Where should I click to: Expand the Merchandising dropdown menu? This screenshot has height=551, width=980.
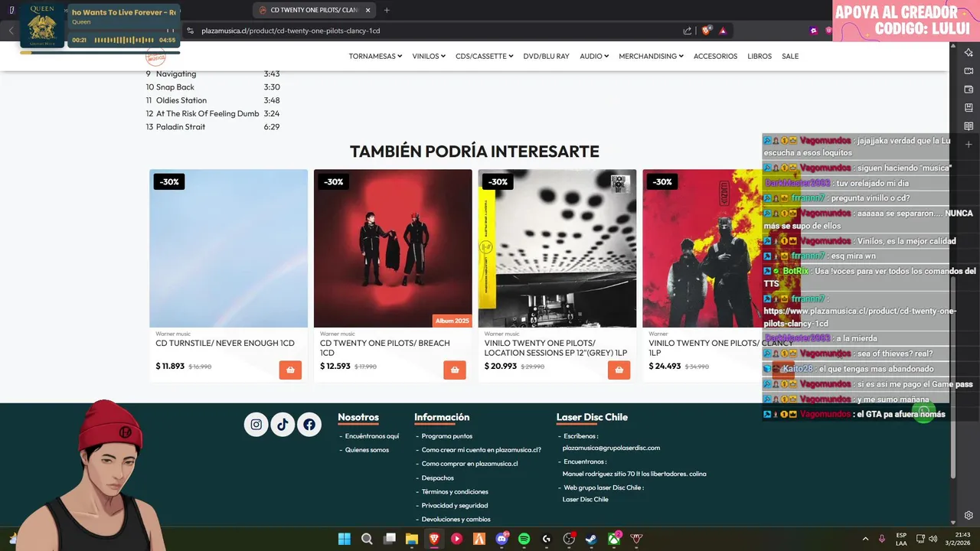[x=651, y=56]
